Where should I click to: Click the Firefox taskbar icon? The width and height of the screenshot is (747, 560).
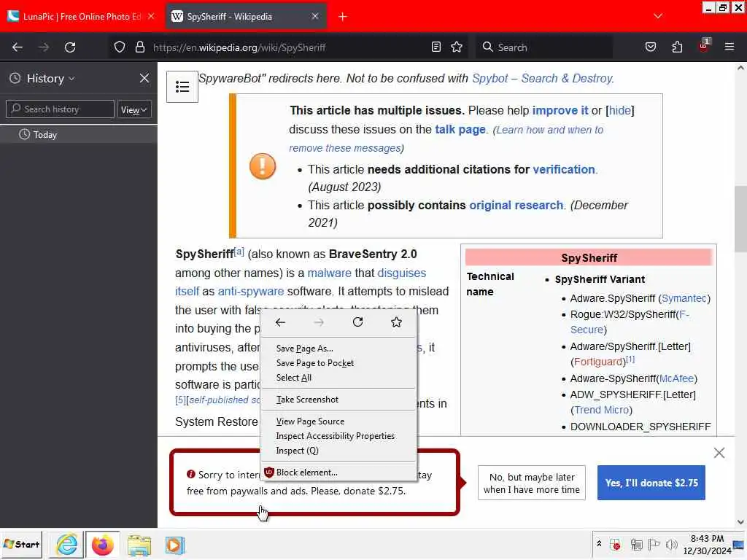coord(102,544)
